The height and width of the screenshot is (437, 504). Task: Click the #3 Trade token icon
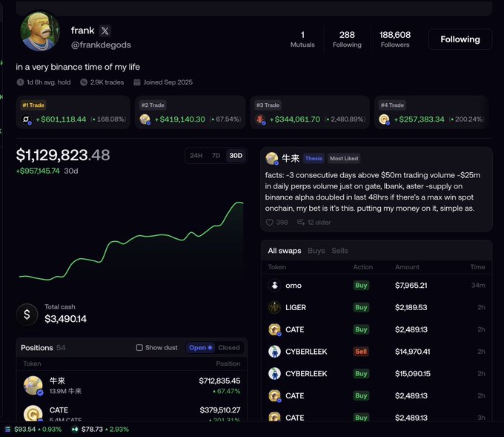(260, 119)
